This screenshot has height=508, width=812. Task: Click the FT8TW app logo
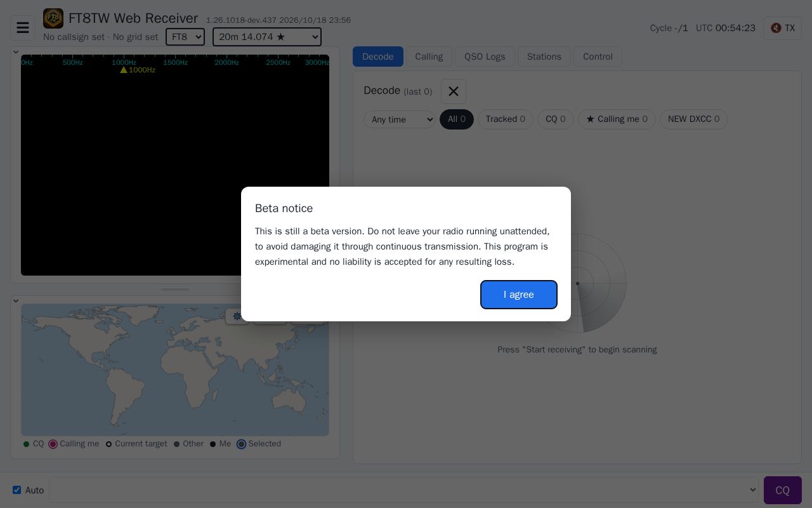53,18
